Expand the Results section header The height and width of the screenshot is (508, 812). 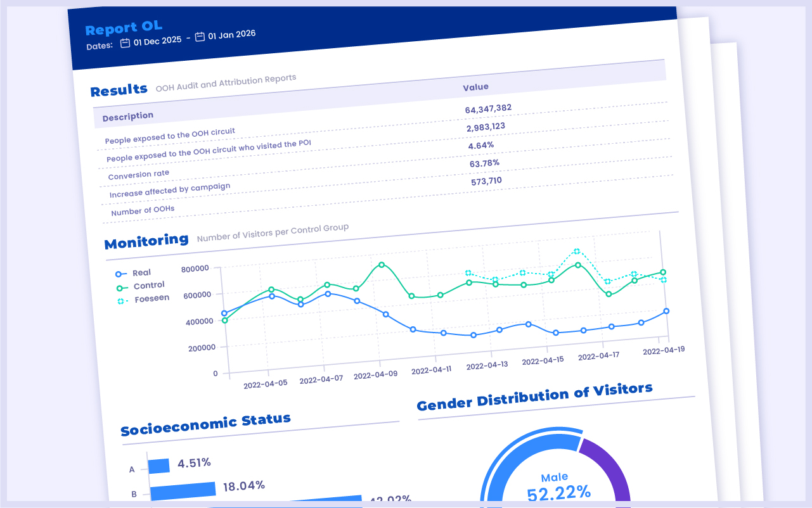(x=119, y=89)
